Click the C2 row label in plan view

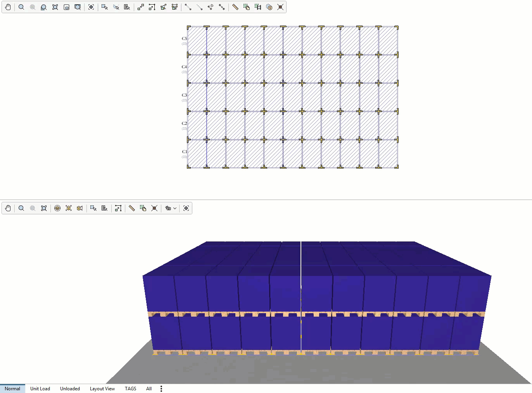coord(184,123)
